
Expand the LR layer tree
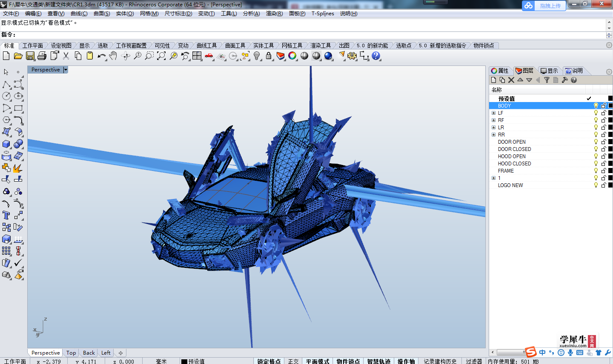[x=493, y=128]
